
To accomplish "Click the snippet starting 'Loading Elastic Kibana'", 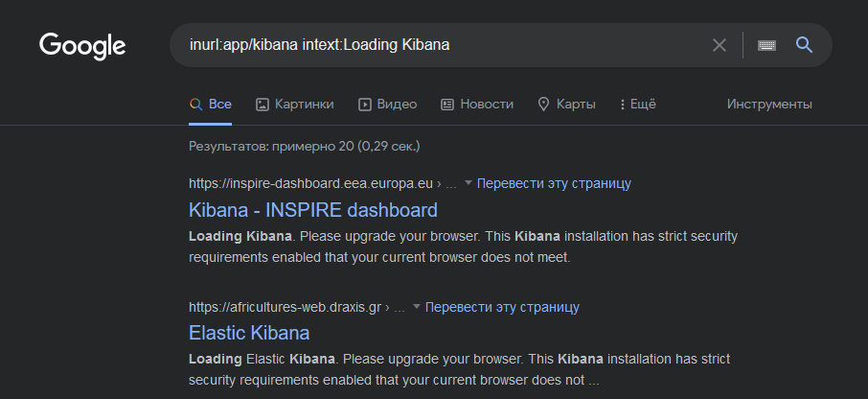I will [x=460, y=369].
